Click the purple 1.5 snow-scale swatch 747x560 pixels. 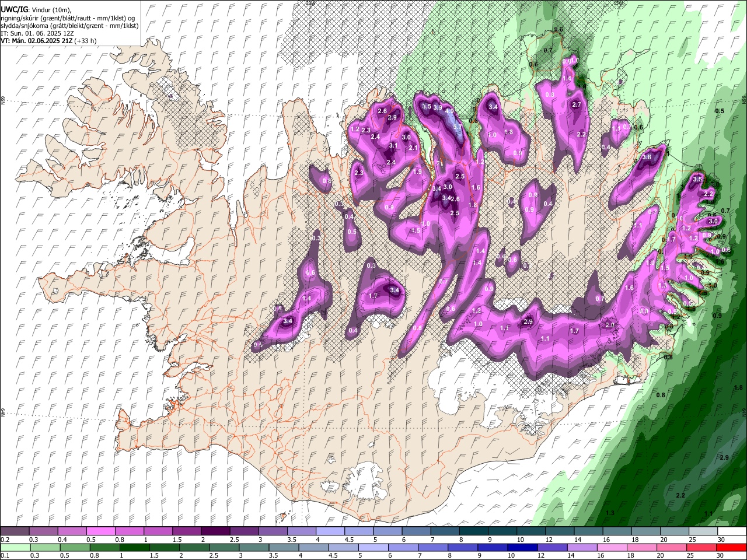[x=186, y=531]
